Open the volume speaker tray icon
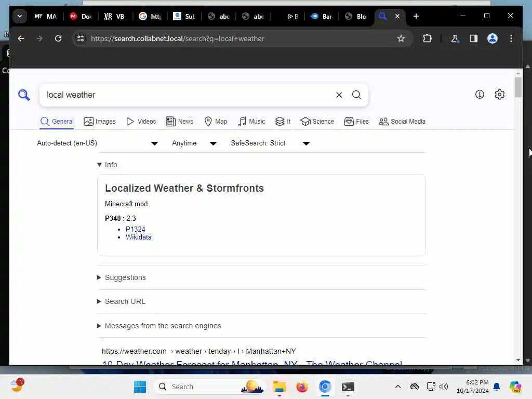 [444, 387]
